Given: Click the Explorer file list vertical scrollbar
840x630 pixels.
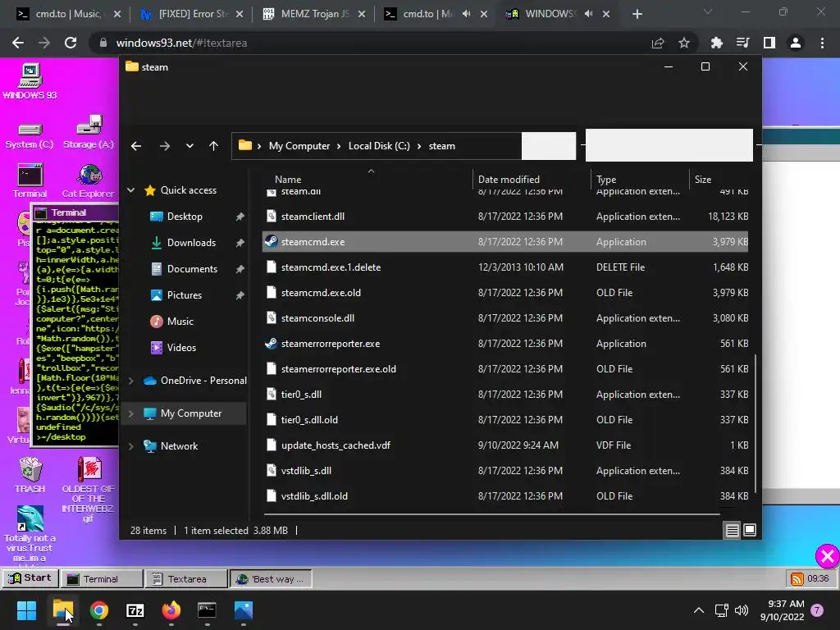Looking at the screenshot, I should 755,423.
